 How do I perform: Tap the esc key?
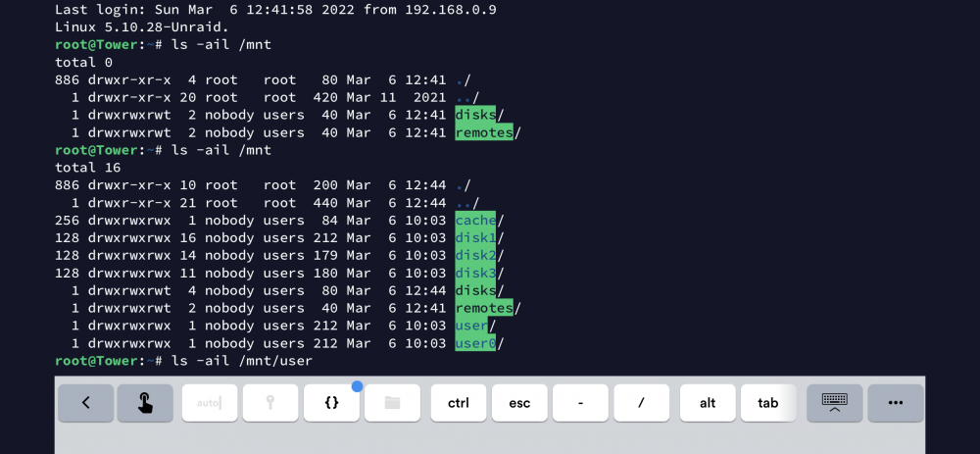519,403
